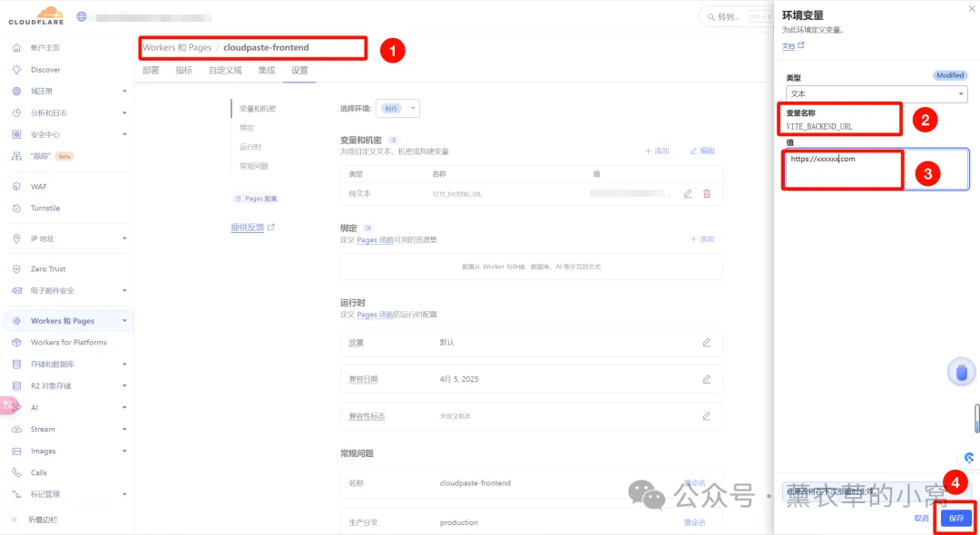Select 变量和机密 in settings navigation
This screenshot has width=980, height=535.
pyautogui.click(x=258, y=109)
